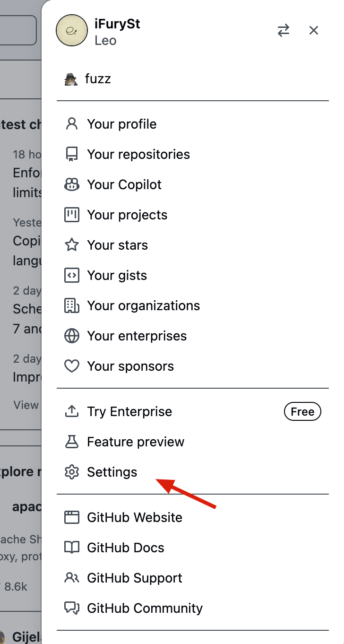
Task: Click the Copilot icon
Action: (71, 184)
